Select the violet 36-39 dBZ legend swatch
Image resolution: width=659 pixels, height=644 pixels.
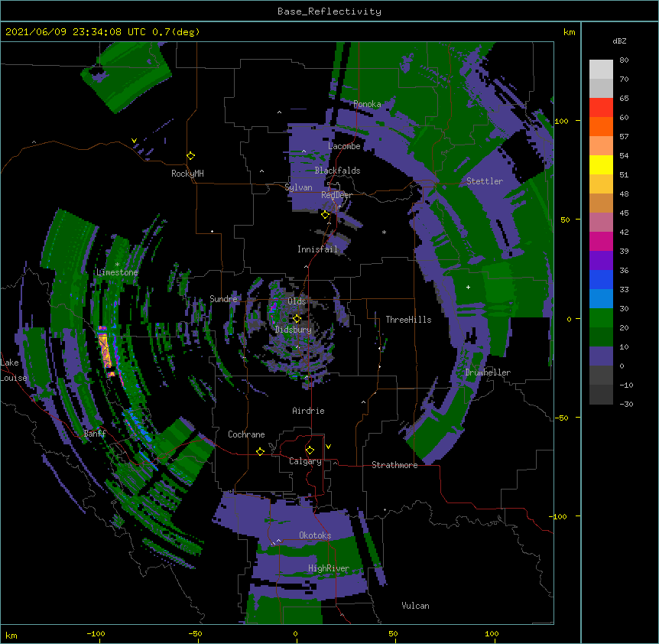click(601, 261)
